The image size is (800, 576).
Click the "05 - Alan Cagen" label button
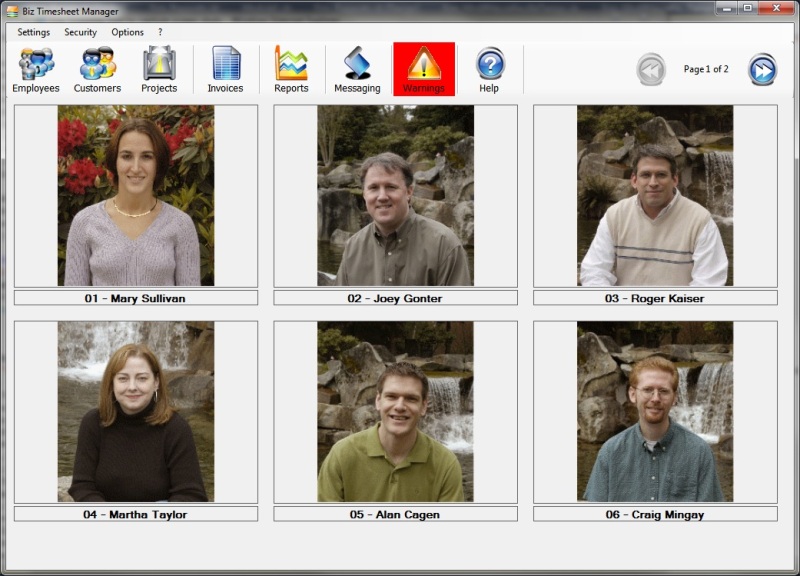[395, 514]
